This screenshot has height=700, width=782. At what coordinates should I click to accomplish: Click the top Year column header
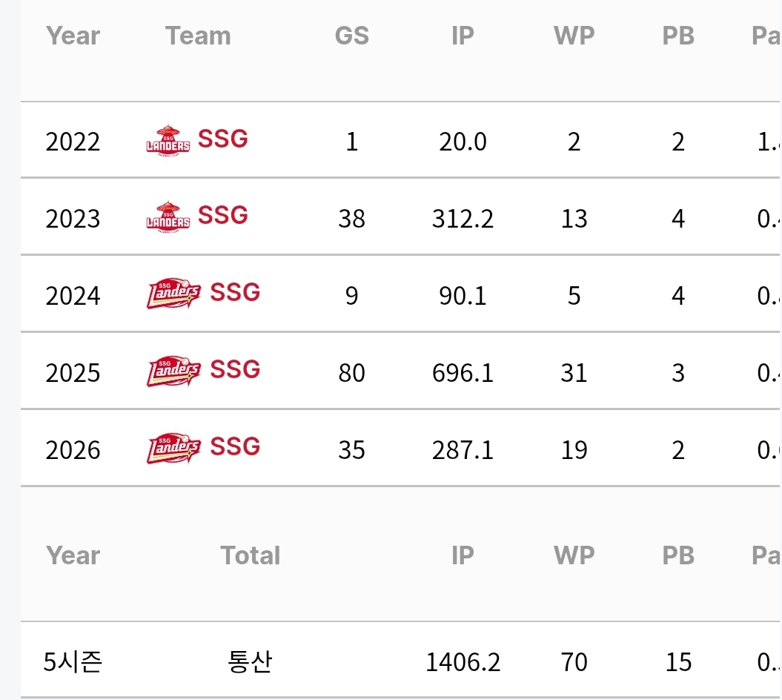[x=73, y=36]
